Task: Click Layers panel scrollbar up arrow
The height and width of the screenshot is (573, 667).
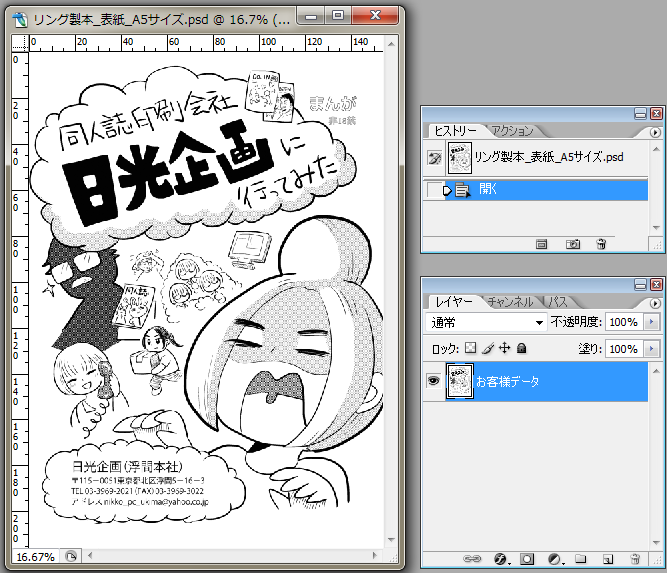Action: (x=656, y=371)
